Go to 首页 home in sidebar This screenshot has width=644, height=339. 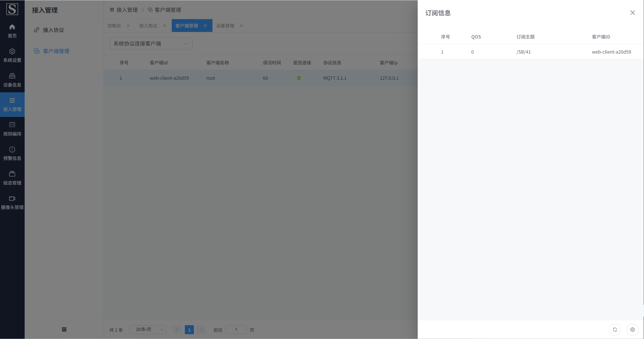pos(12,31)
